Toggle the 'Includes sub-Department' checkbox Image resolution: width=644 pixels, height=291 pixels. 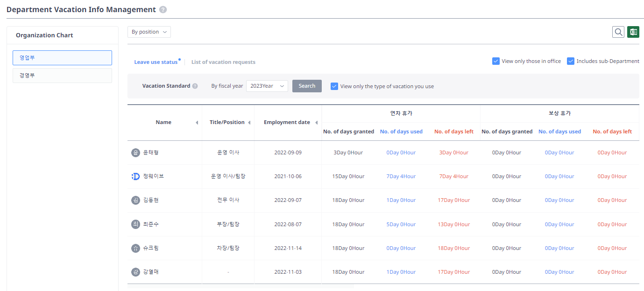coord(570,61)
